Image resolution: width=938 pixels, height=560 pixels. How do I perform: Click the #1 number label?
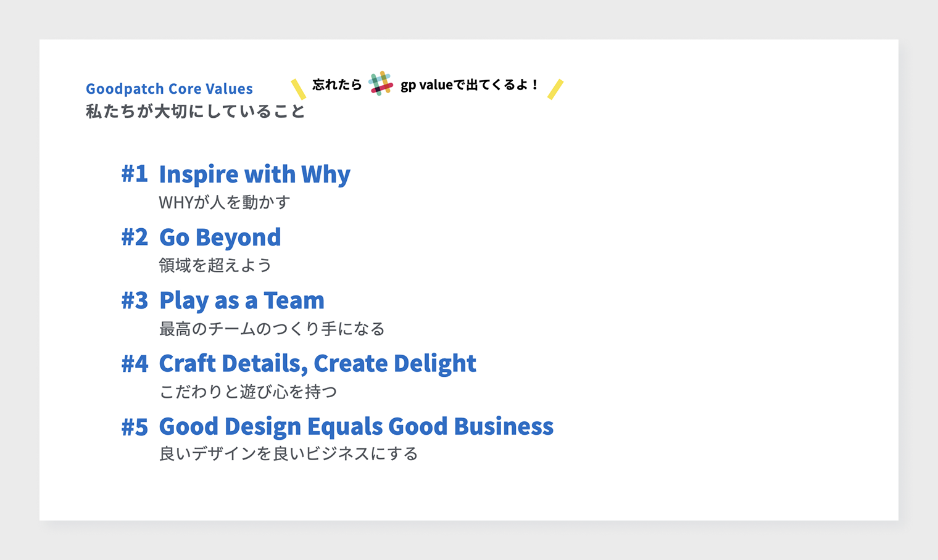tap(135, 174)
